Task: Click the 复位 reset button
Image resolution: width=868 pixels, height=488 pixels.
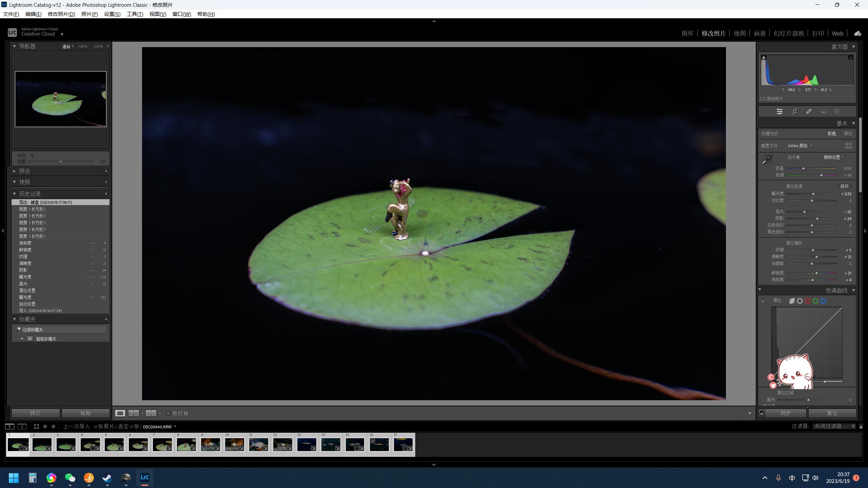Action: (x=832, y=413)
